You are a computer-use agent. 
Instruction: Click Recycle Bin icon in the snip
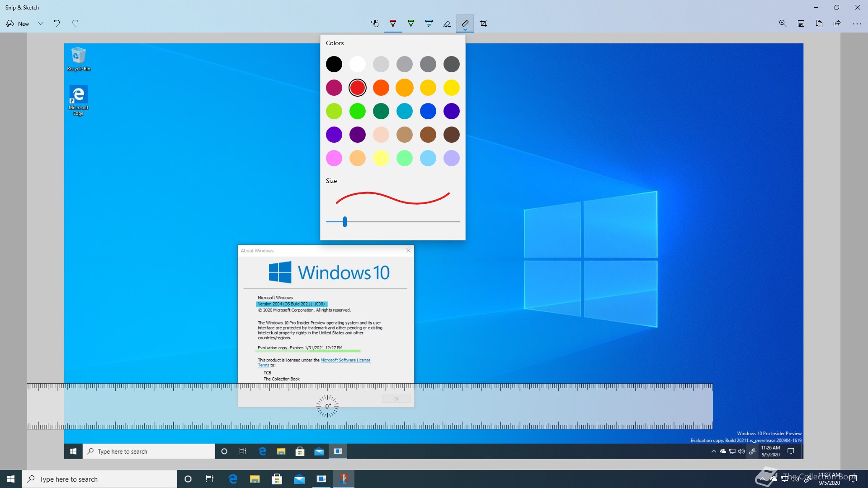coord(79,59)
